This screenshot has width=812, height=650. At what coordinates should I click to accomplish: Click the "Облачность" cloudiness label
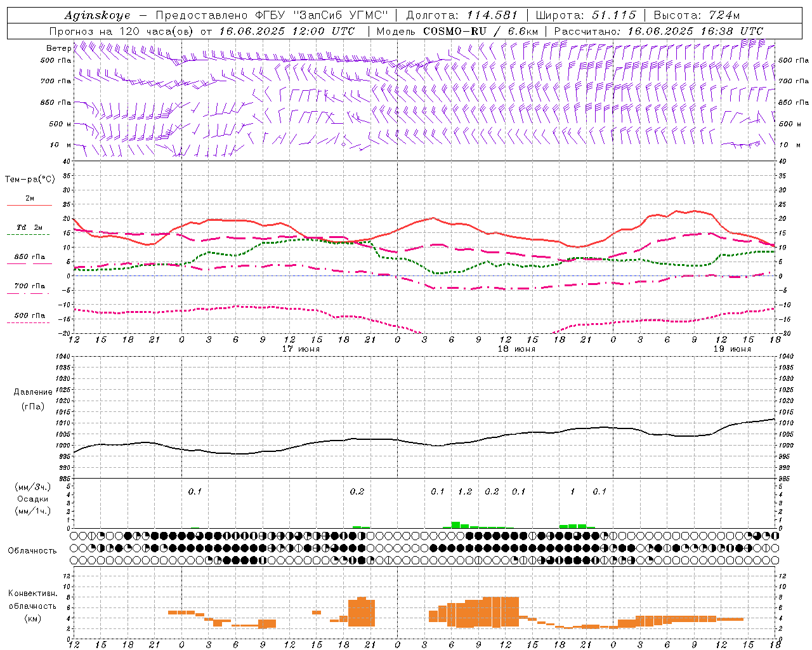click(x=32, y=551)
